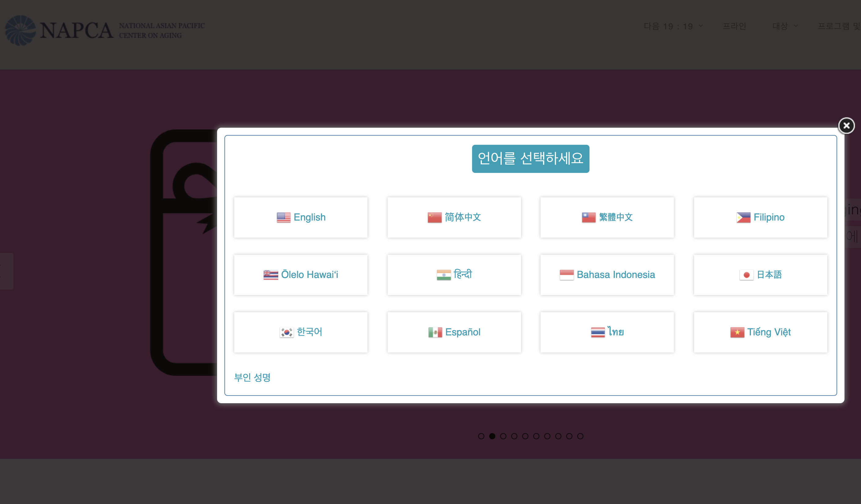Select Hindi with the India flag

pyautogui.click(x=454, y=275)
